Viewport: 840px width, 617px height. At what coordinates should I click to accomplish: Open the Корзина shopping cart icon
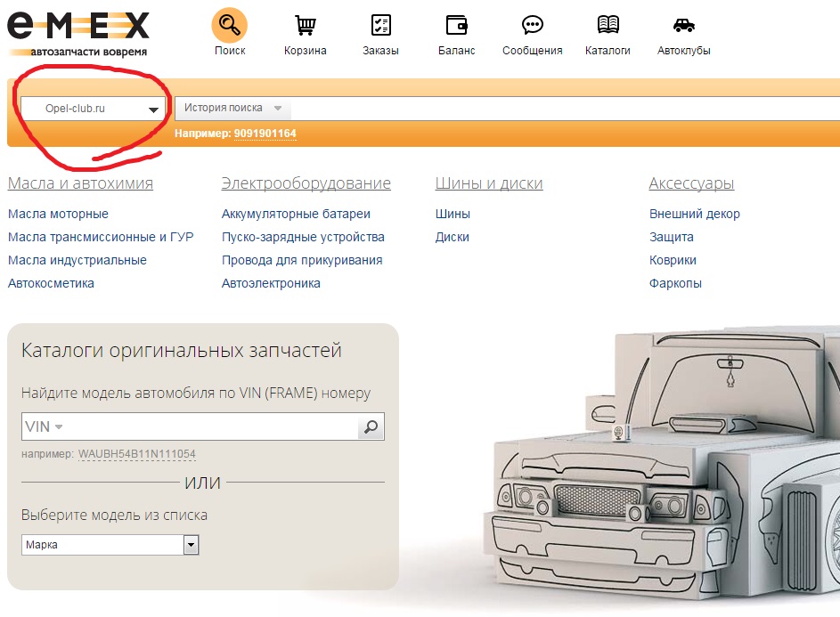(306, 25)
